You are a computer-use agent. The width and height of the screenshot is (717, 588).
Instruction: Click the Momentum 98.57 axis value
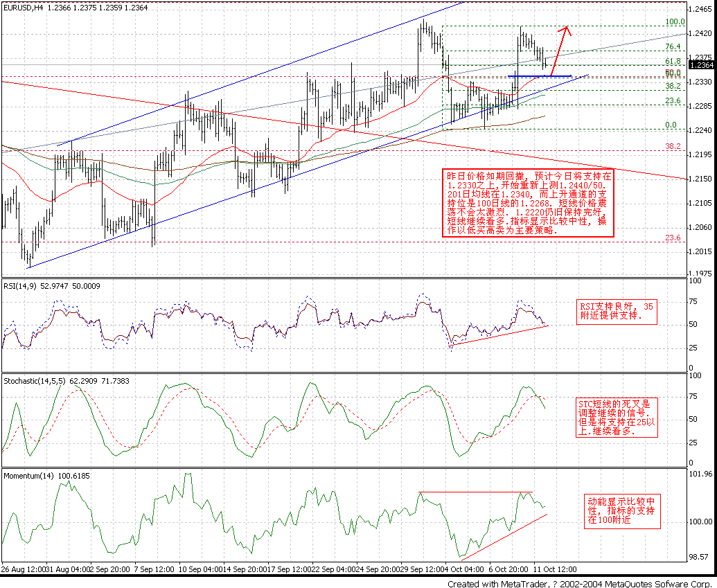[700, 557]
